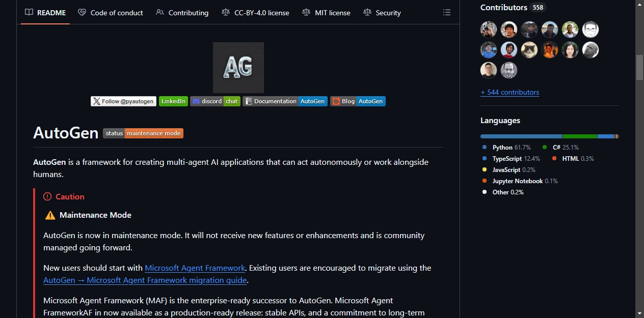Select the MIT license tab
Viewport: 644px width, 318px height.
tap(326, 12)
